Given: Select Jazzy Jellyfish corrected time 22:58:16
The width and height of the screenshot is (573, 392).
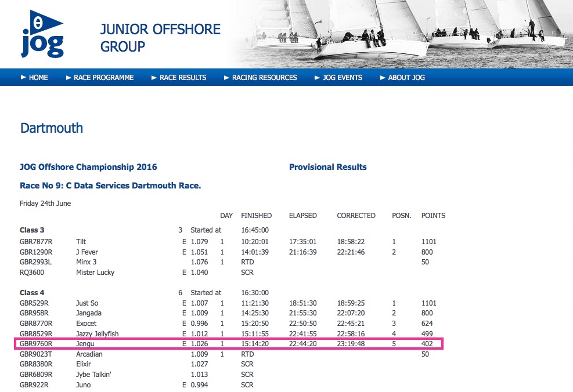Looking at the screenshot, I should tap(351, 333).
